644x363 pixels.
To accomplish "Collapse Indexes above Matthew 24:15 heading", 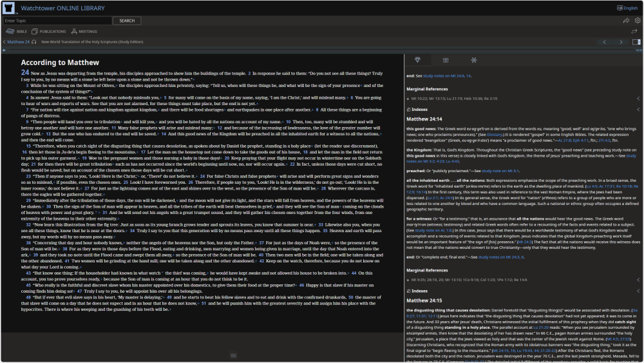I will point(638,291).
